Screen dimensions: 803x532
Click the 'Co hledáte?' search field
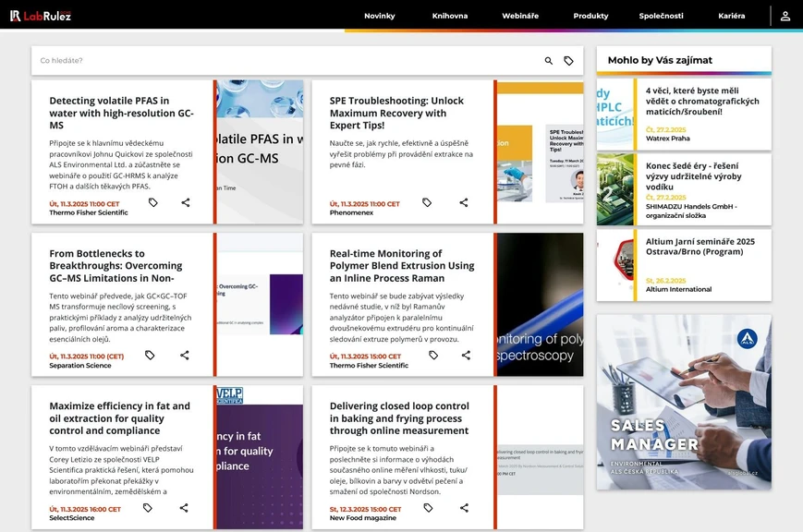click(277, 61)
